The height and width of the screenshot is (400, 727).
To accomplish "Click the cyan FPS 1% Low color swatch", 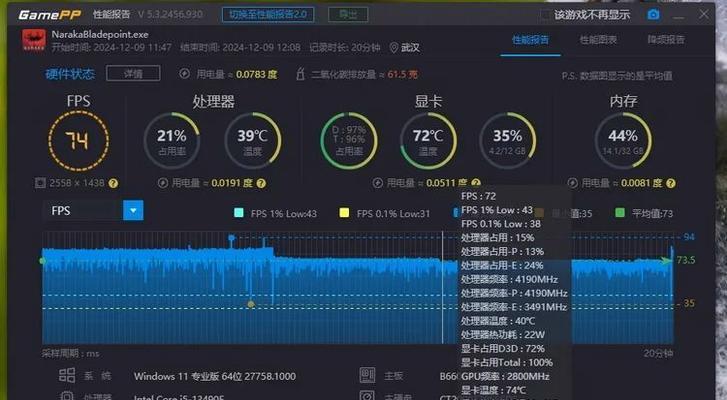I will pos(239,213).
